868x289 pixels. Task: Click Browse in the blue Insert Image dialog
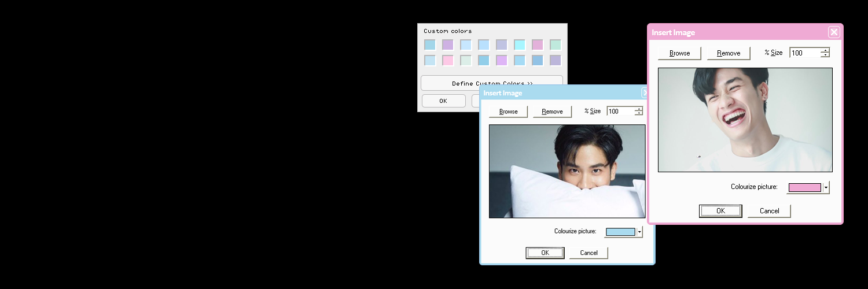tap(508, 112)
